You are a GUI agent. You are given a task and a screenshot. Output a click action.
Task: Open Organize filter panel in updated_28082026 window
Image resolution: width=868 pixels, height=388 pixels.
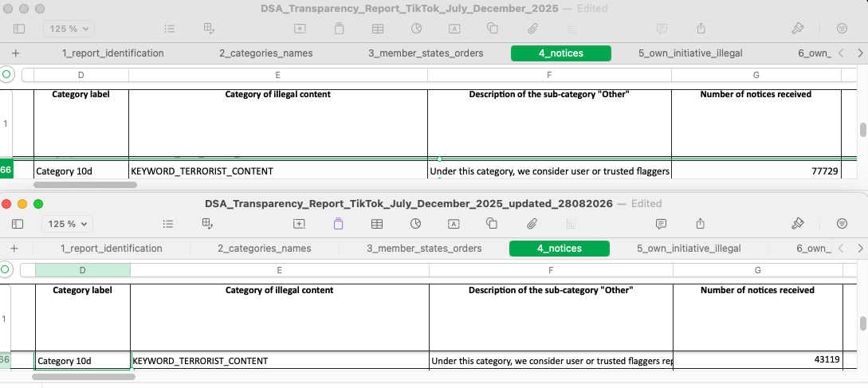click(842, 224)
